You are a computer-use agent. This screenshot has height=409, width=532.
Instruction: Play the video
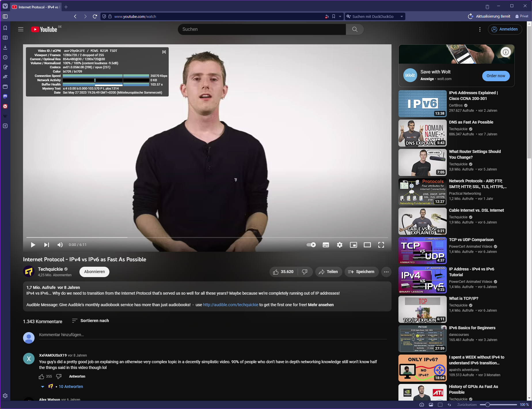33,245
